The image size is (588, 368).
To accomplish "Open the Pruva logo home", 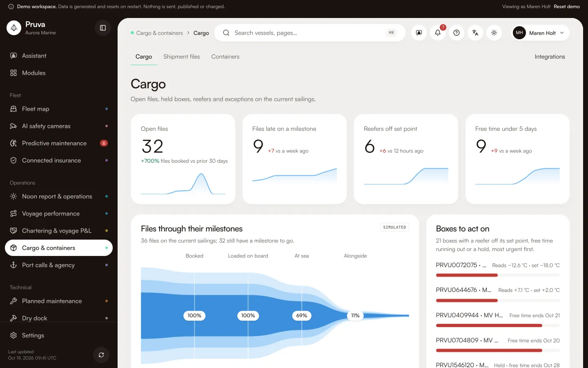I will coord(14,28).
